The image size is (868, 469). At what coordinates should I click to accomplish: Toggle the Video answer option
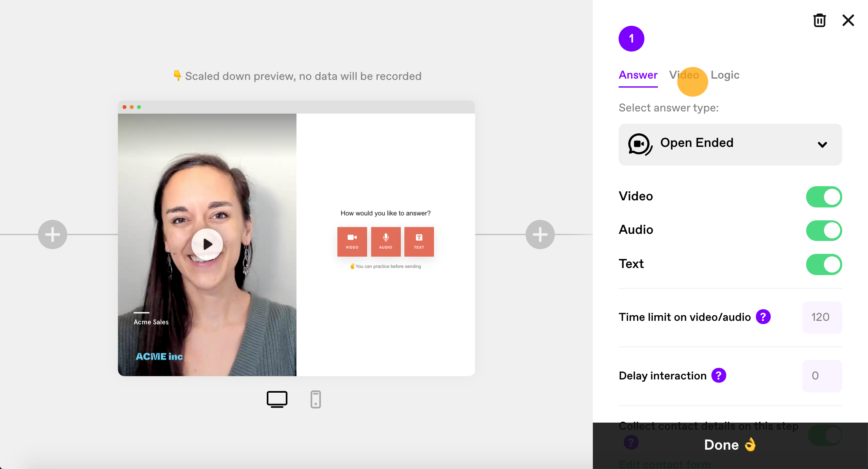pos(824,196)
